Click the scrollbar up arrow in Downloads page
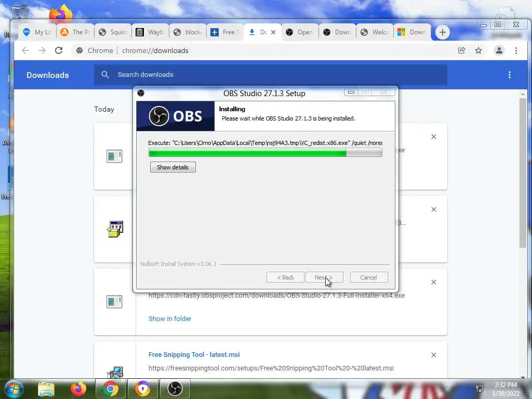532x399 pixels. tap(523, 94)
